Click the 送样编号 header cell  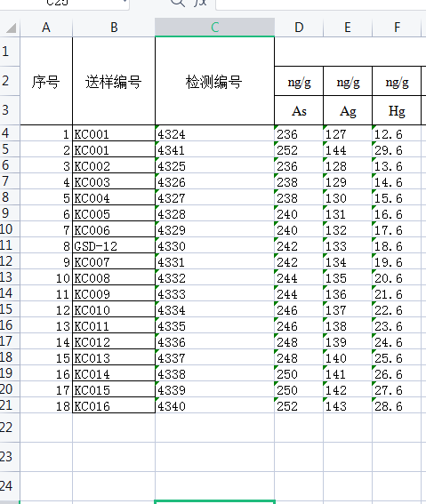[114, 81]
